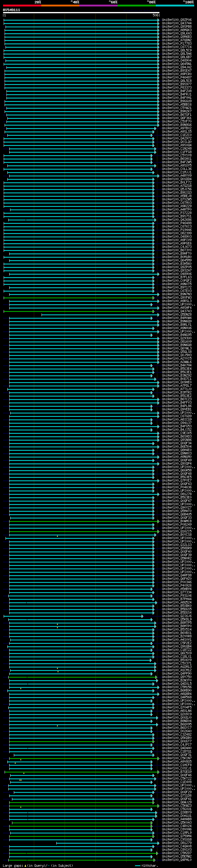Select hit label UniRef100_Q645N1
The width and height of the screenshot is (197, 868).
(177, 64)
